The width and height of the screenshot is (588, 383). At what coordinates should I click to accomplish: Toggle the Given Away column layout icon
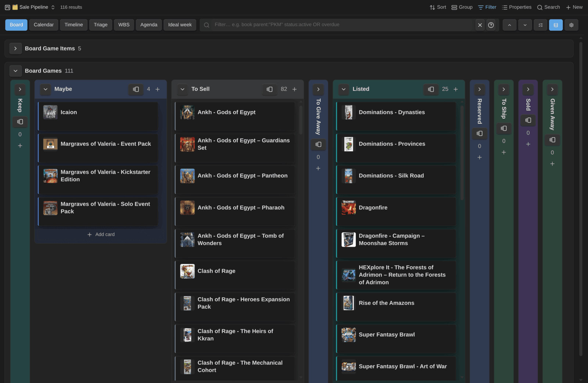[552, 140]
